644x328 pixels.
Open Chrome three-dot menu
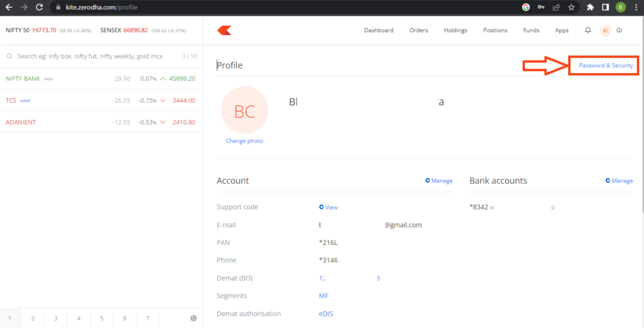tap(635, 7)
